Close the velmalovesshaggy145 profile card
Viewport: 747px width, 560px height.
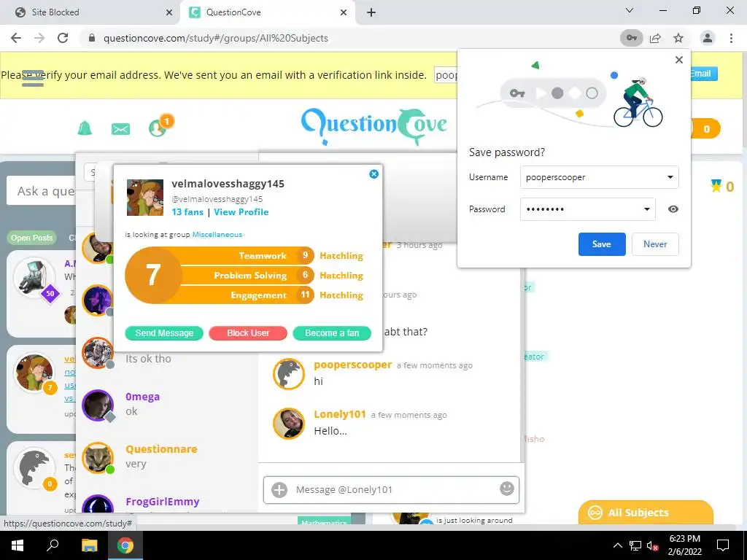click(x=374, y=174)
